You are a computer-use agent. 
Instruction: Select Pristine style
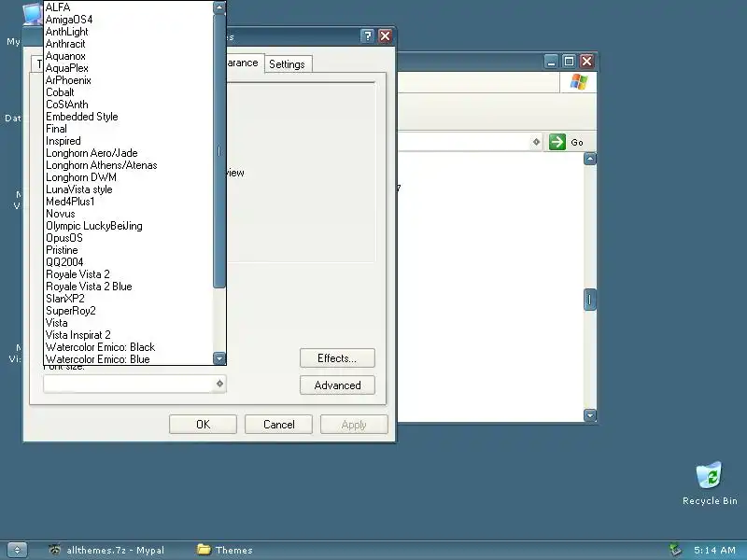[128, 250]
